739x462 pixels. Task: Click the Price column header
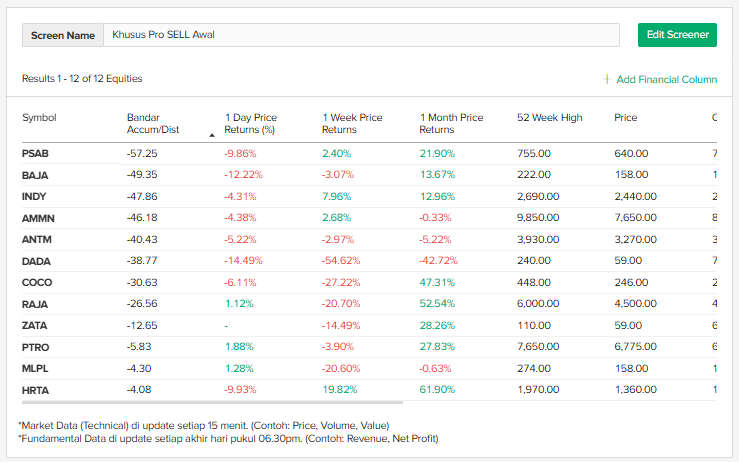click(625, 118)
